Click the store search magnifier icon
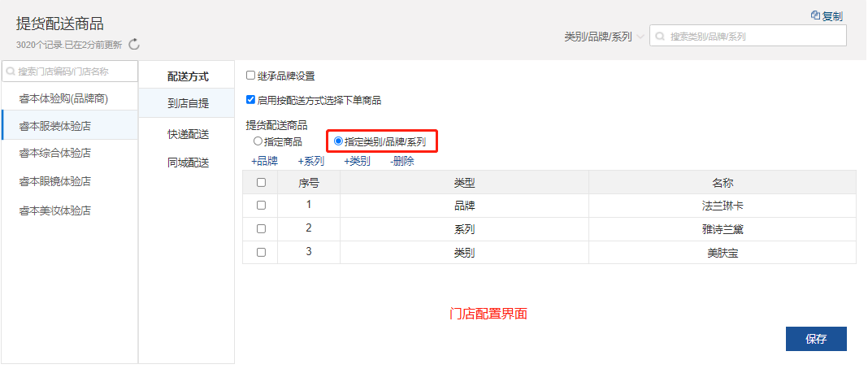Screen dimensions: 868x386 pyautogui.click(x=11, y=72)
